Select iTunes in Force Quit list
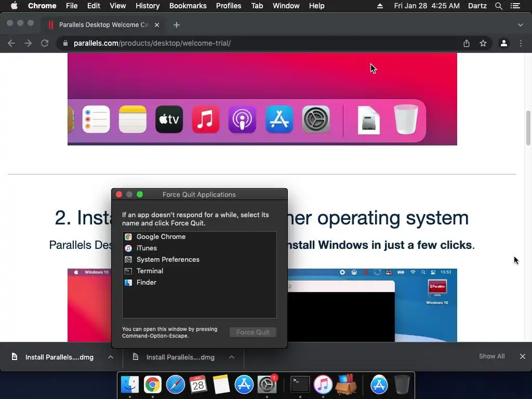Viewport: 532px width, 399px height. click(199, 248)
